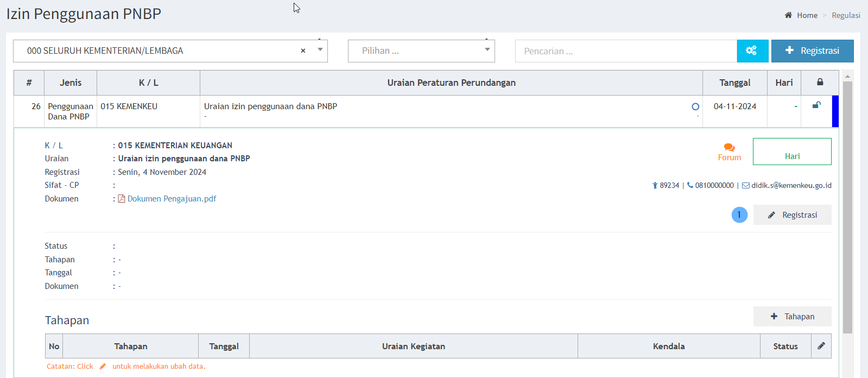Go to Regulasi in breadcrumb
Screen dimensions: 868x378
[x=846, y=15]
